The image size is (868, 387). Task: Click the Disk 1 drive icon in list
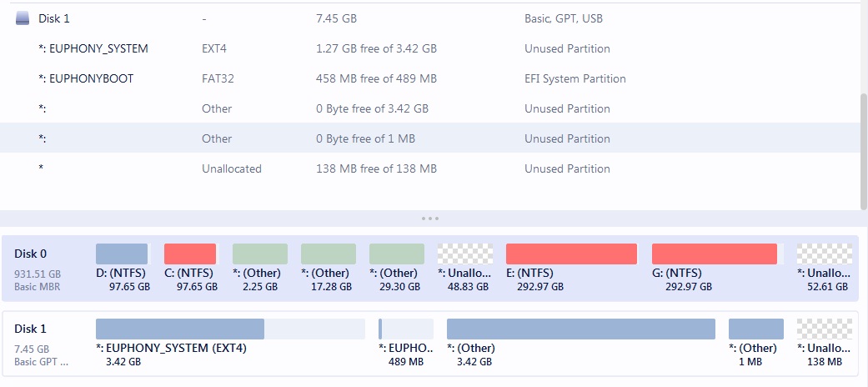(x=23, y=18)
